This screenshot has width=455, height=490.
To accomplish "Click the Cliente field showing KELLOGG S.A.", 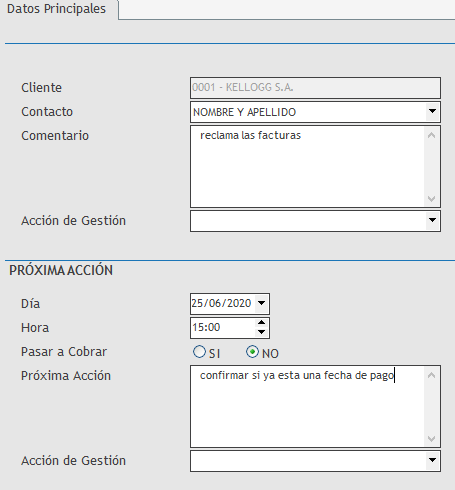I will click(315, 88).
